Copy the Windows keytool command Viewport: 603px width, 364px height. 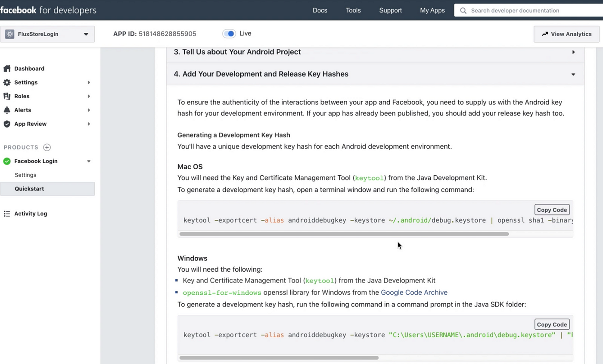[x=552, y=324]
